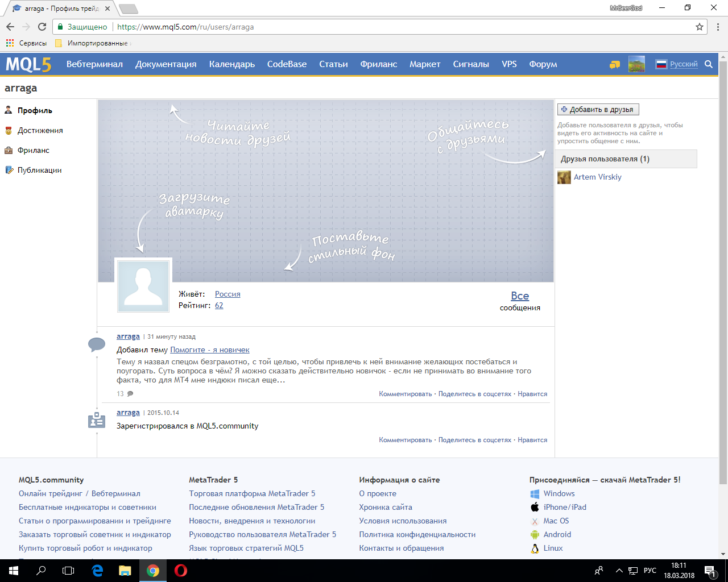Open Windows taskbar search
Viewport: 728px width, 582px height.
41,571
